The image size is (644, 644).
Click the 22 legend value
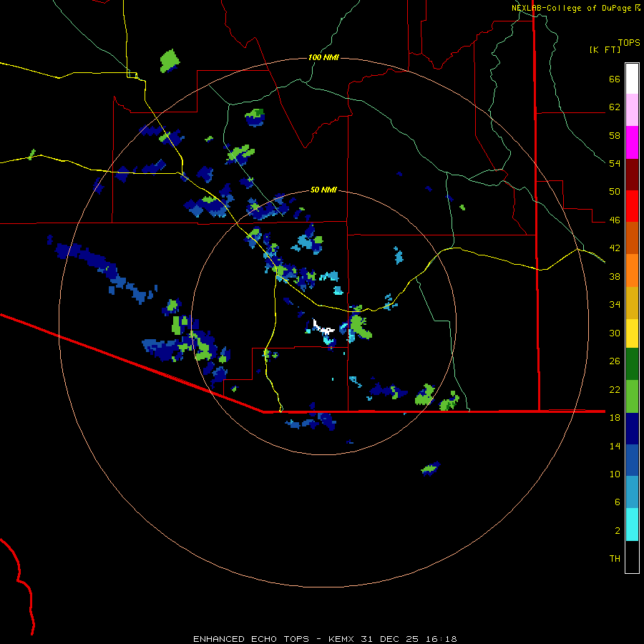tap(615, 390)
